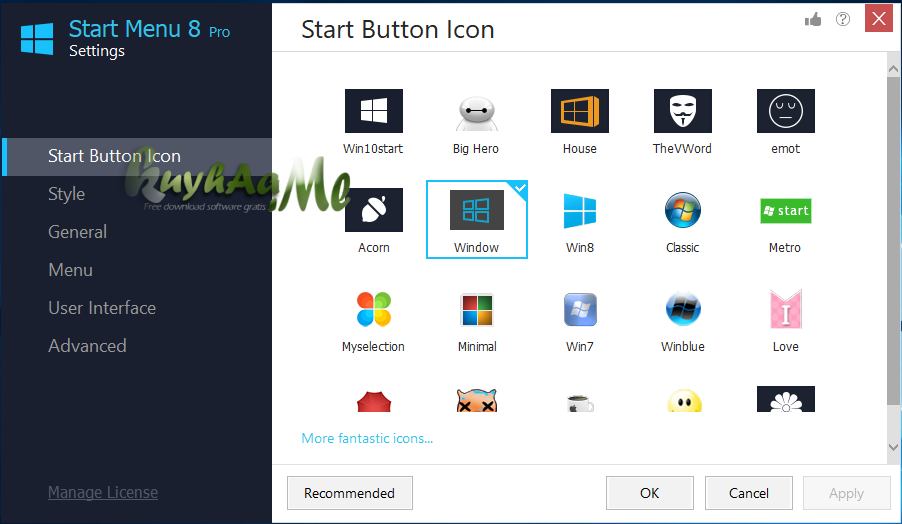This screenshot has height=524, width=902.
Task: Select the Acorn start icon
Action: pyautogui.click(x=373, y=210)
